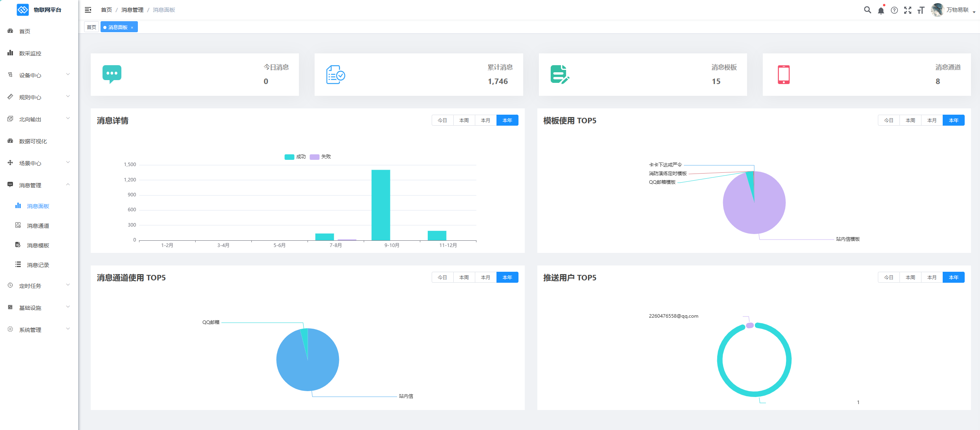The height and width of the screenshot is (430, 980).
Task: Click the message channel phone icon
Action: (784, 75)
